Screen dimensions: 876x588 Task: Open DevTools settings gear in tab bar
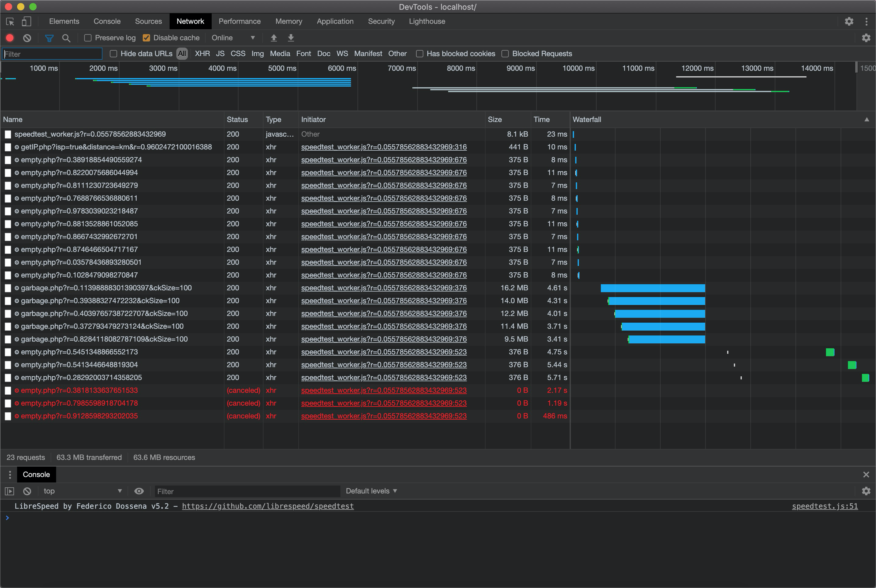pyautogui.click(x=849, y=21)
